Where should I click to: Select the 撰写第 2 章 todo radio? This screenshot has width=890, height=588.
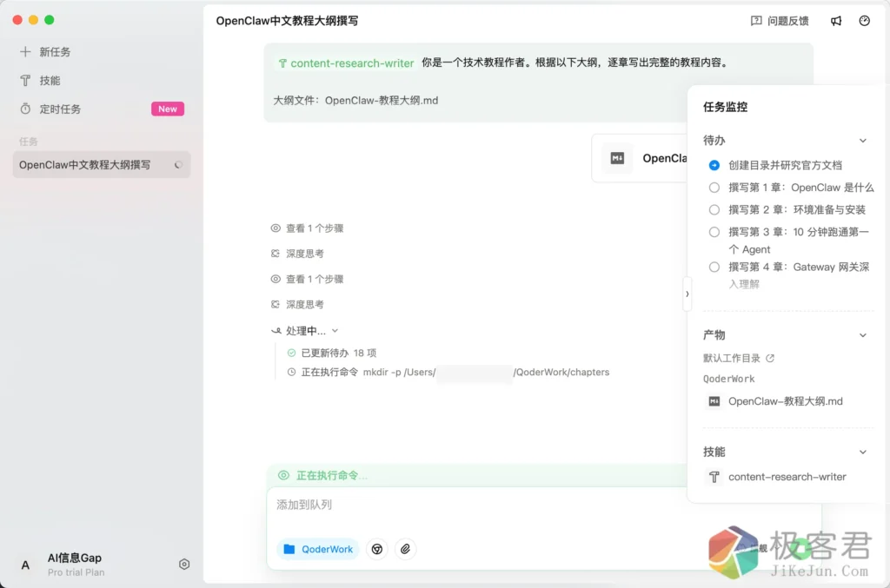[x=714, y=209]
